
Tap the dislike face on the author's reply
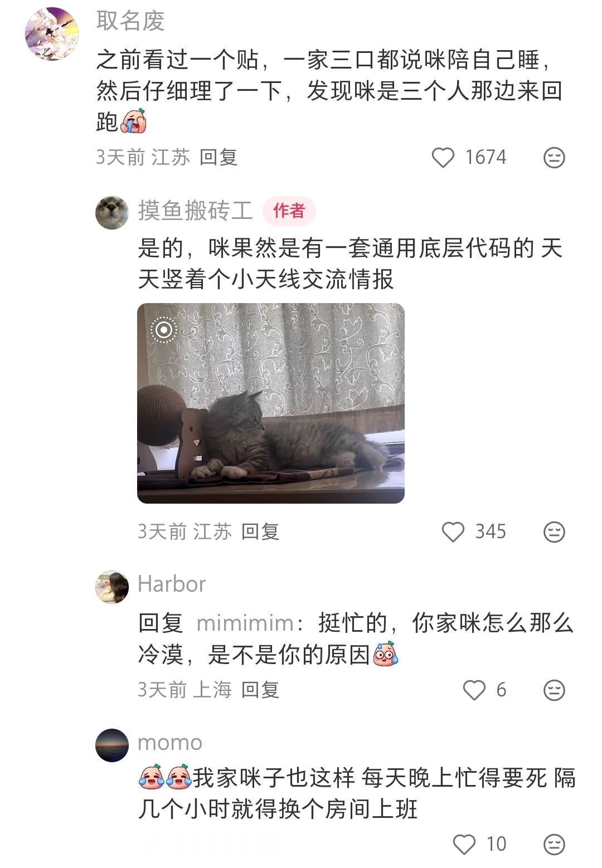(554, 532)
